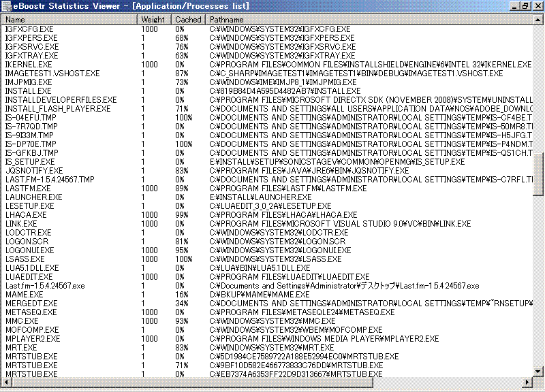Select the INSTALLDEVELOPERFILES.EXE row
The image size is (545, 392).
click(267, 100)
